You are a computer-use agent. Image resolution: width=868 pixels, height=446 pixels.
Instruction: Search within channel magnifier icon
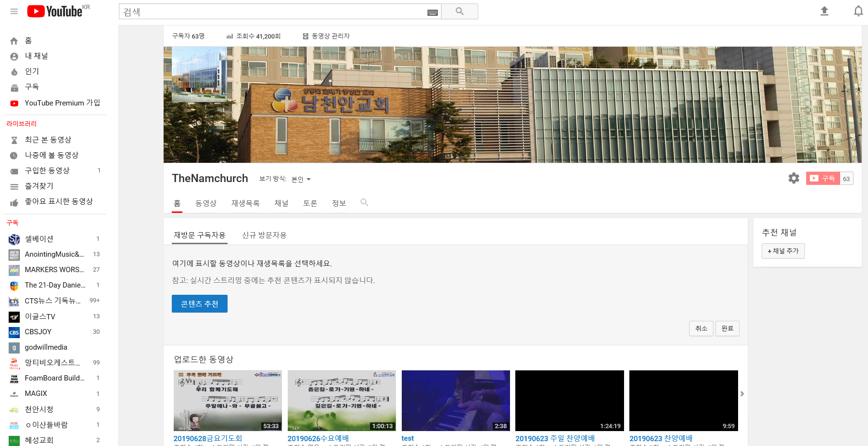click(364, 203)
